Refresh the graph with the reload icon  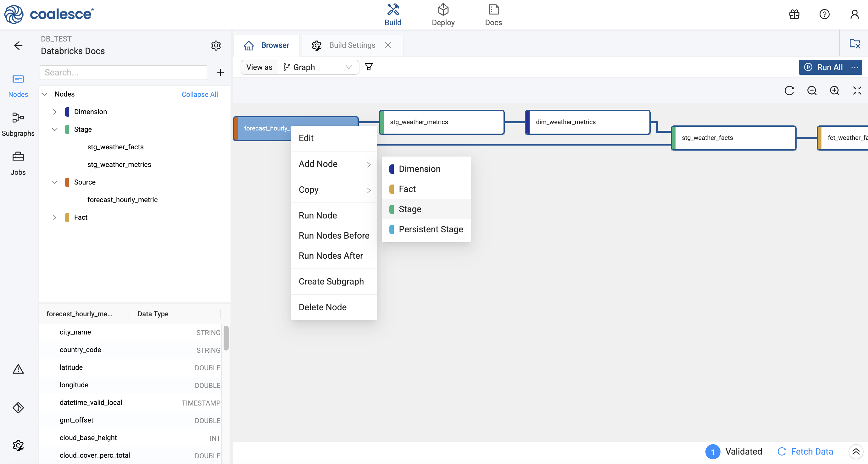789,91
